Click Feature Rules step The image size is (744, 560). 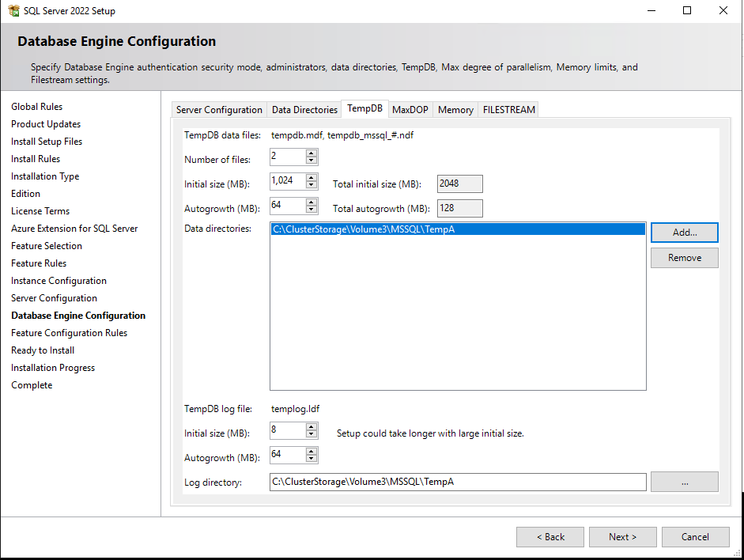[39, 263]
